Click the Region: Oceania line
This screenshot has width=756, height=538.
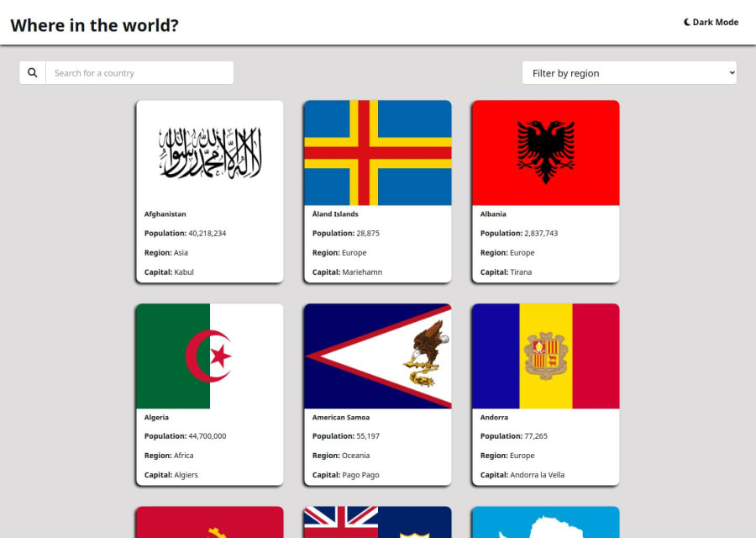coord(341,456)
